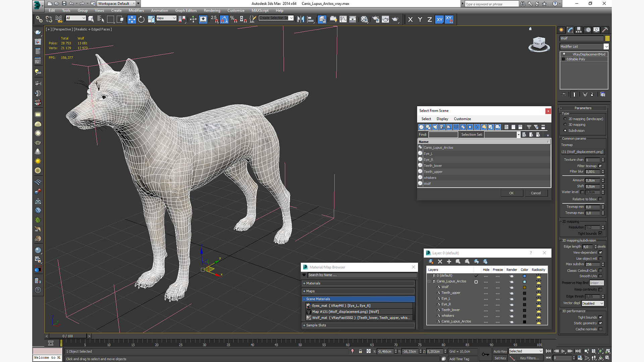Viewport: 644px width, 362px height.
Task: Open the Select by Name tool
Action: 101,19
